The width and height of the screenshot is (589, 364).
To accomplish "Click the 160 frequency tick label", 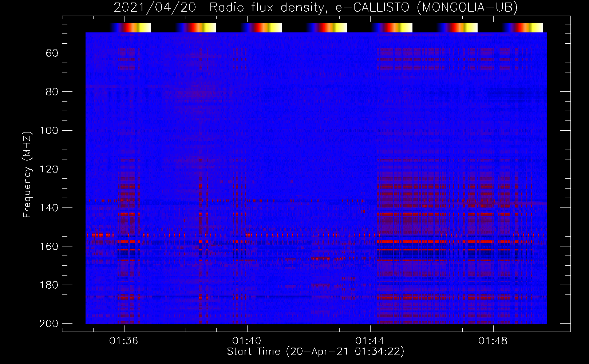I will pos(49,246).
